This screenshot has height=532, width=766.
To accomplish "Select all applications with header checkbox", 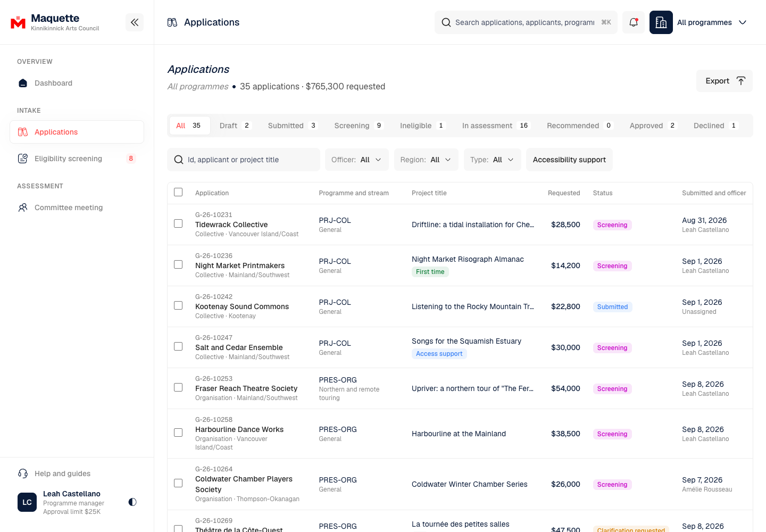I will pos(178,192).
